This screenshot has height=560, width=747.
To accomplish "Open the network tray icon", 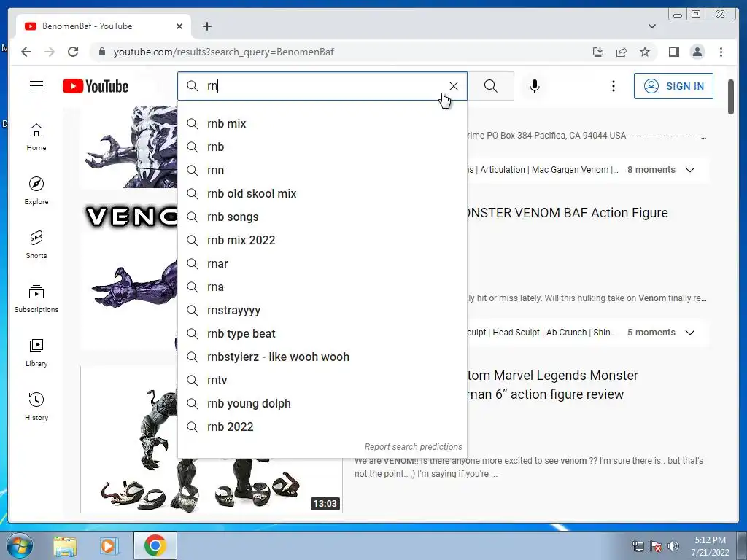I will tap(638, 546).
